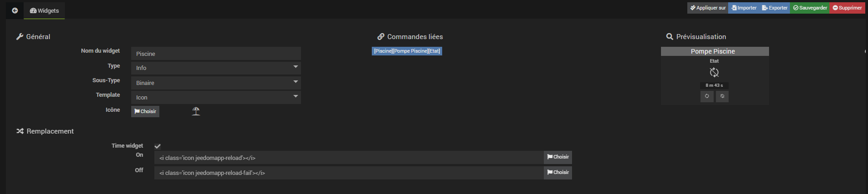The height and width of the screenshot is (194, 868).
Task: Click the Appliquer sur button
Action: pyautogui.click(x=708, y=8)
